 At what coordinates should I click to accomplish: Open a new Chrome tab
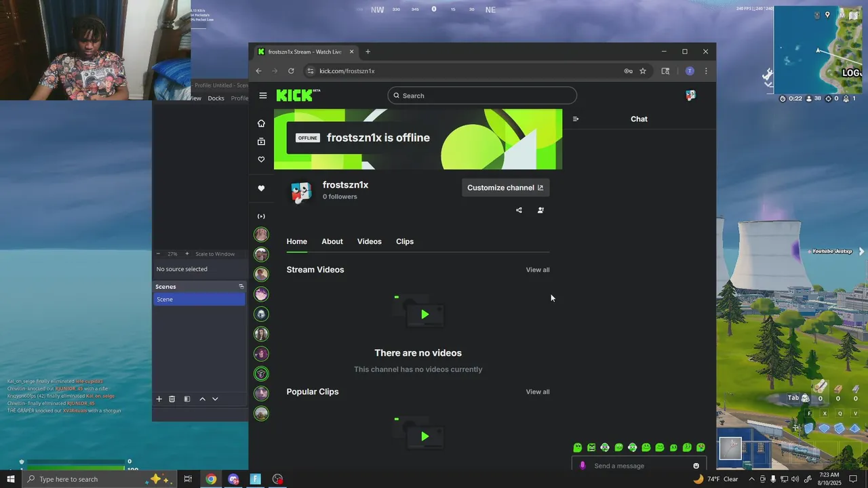click(368, 52)
